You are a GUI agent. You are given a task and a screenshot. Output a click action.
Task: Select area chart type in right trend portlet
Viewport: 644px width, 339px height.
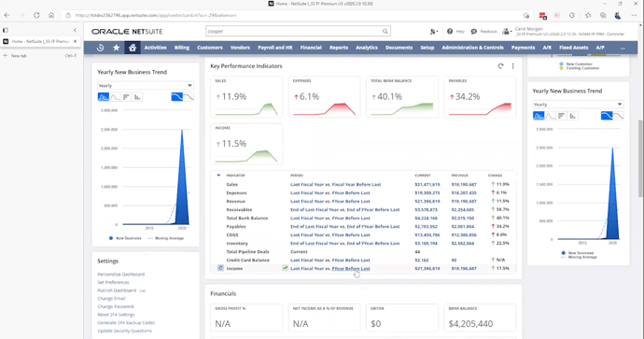(x=539, y=116)
